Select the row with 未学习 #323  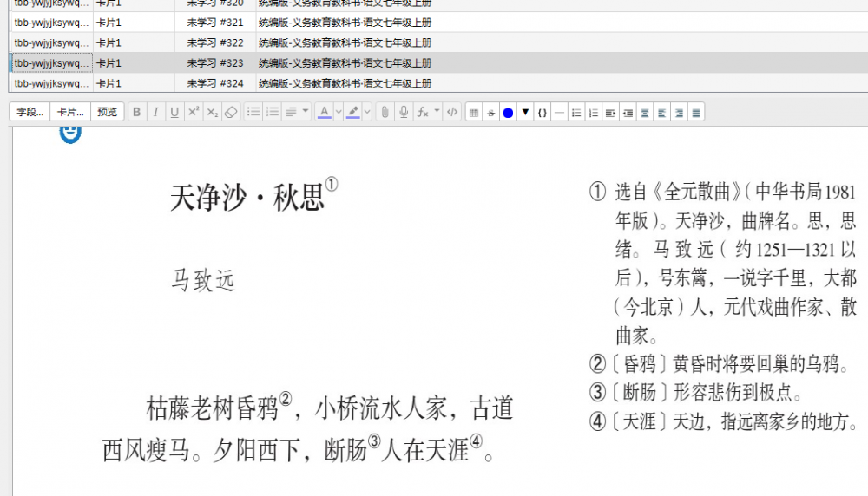pyautogui.click(x=438, y=63)
